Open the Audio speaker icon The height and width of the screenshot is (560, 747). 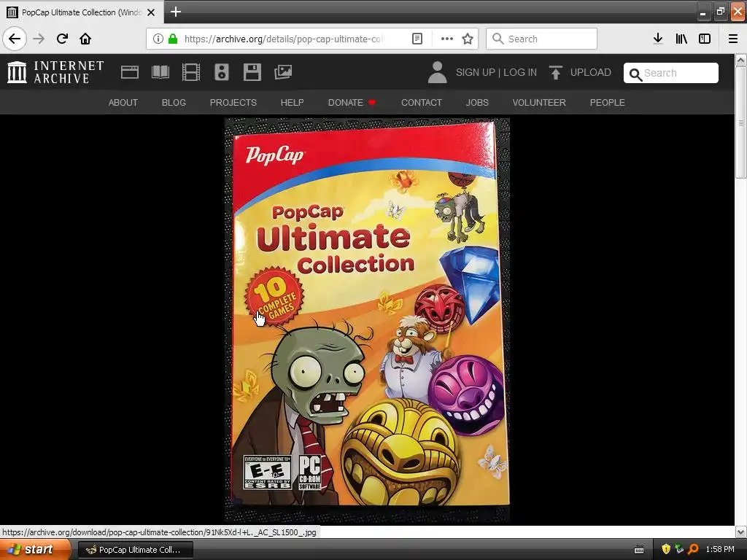222,72
